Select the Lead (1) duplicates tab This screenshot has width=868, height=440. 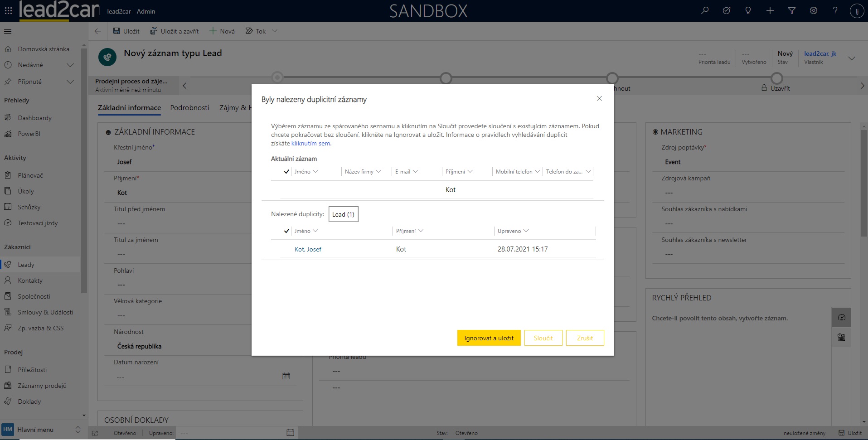343,214
